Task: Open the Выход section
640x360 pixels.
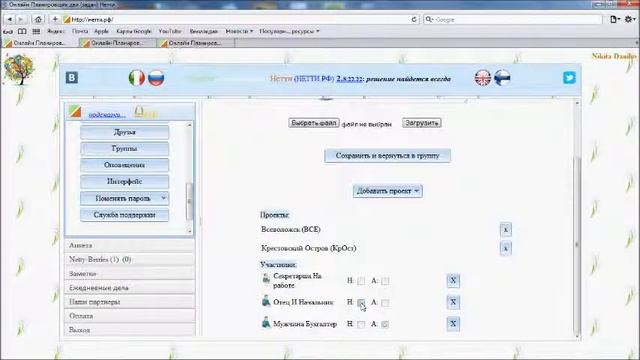Action: pos(129,330)
